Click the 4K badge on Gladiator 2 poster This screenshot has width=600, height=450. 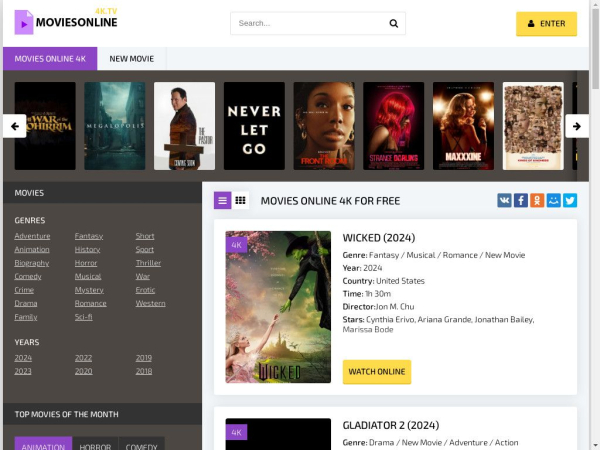(236, 432)
